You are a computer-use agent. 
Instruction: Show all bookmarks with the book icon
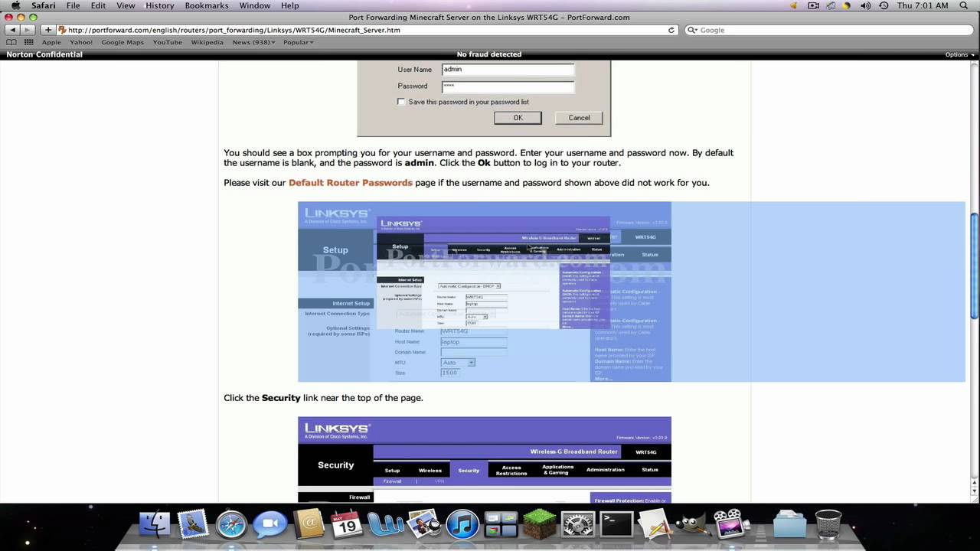[11, 42]
